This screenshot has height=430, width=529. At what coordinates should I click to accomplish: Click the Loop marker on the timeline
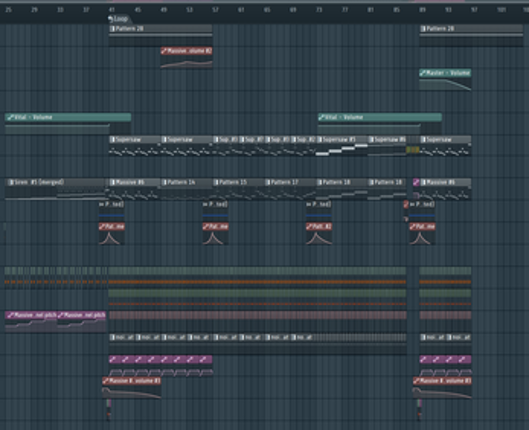118,19
